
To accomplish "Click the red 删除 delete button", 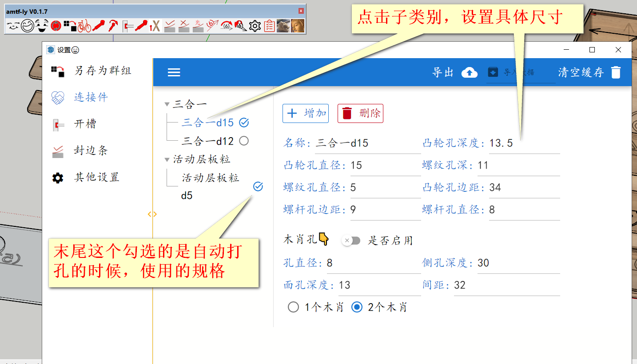I will click(x=360, y=114).
